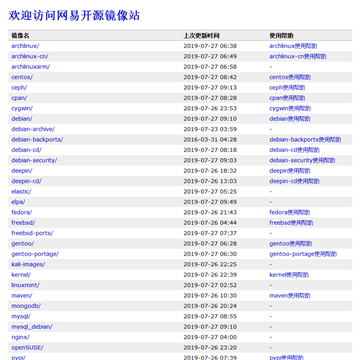The height and width of the screenshot is (360, 360).
Task: Open kernel使用帮助 usage help
Action: point(289,275)
